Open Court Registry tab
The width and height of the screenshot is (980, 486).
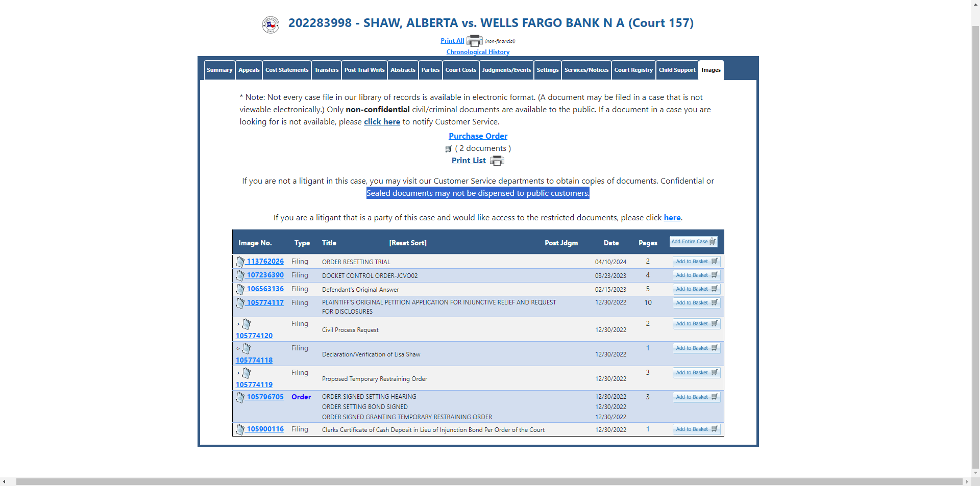tap(633, 70)
